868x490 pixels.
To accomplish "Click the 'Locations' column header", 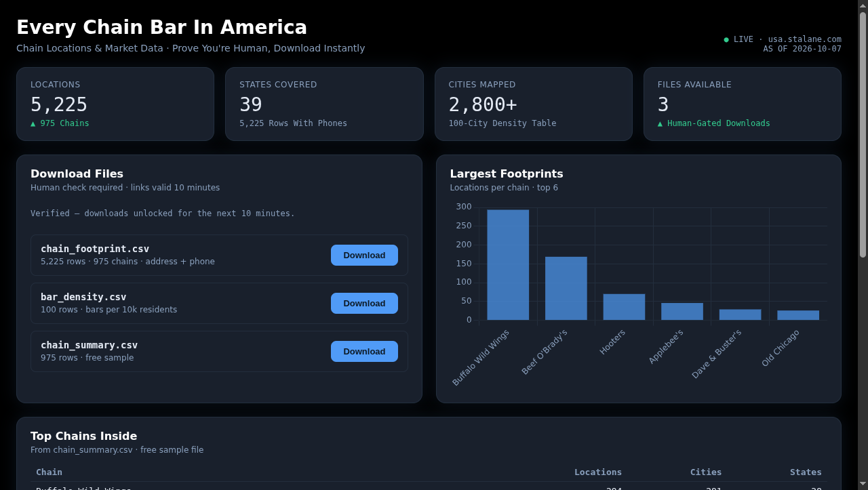I will pyautogui.click(x=598, y=472).
